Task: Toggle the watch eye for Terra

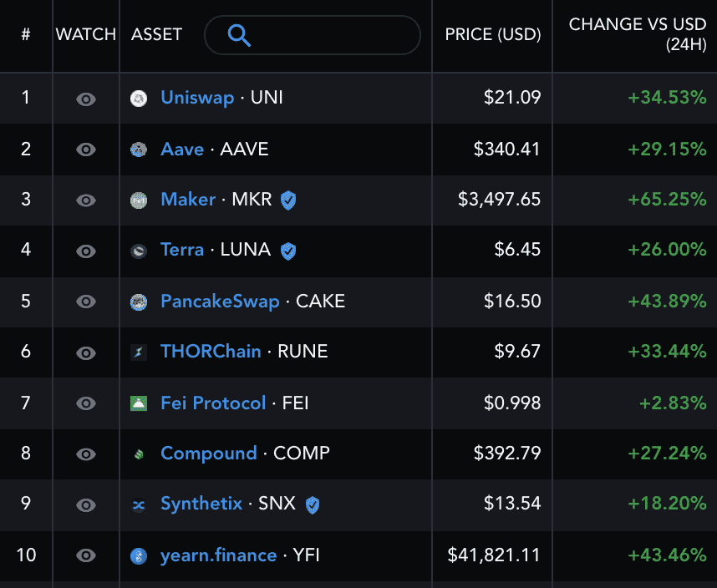Action: pyautogui.click(x=85, y=251)
